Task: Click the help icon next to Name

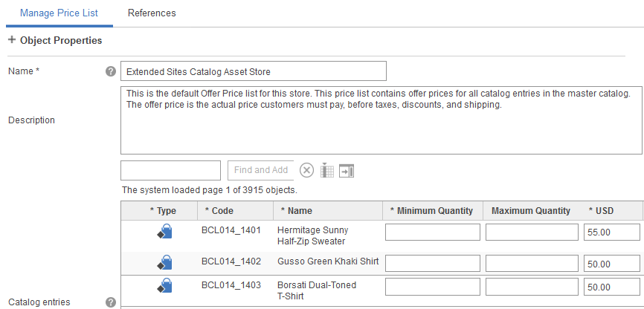Action: point(111,72)
